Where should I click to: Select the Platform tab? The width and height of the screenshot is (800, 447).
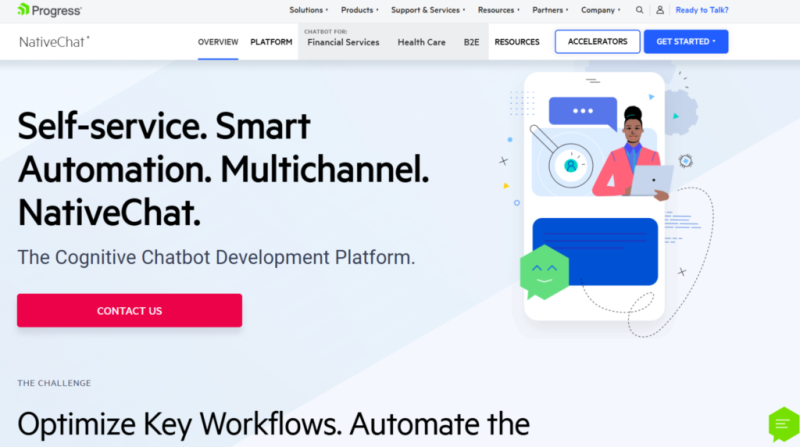click(x=271, y=42)
